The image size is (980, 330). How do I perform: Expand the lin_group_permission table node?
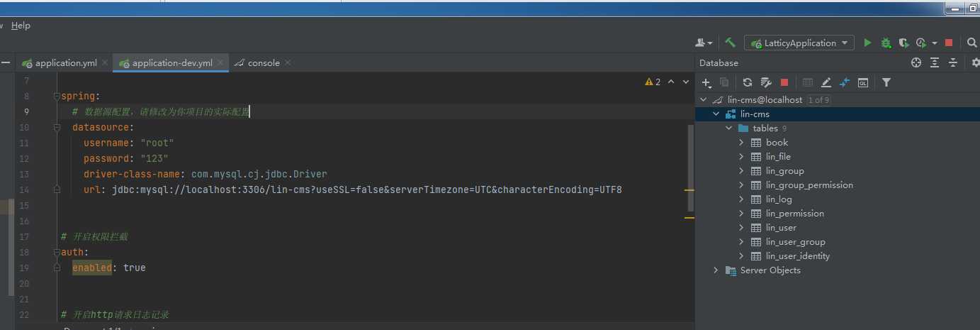(x=741, y=185)
